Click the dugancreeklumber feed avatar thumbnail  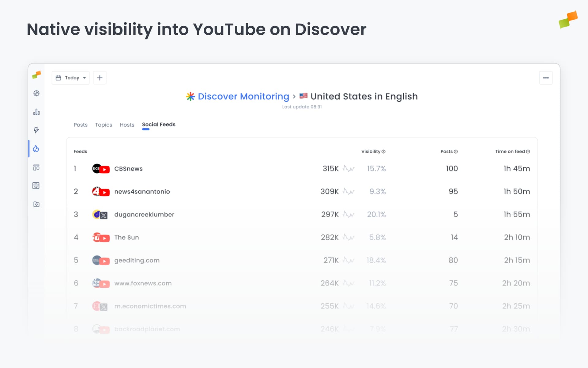(x=100, y=215)
